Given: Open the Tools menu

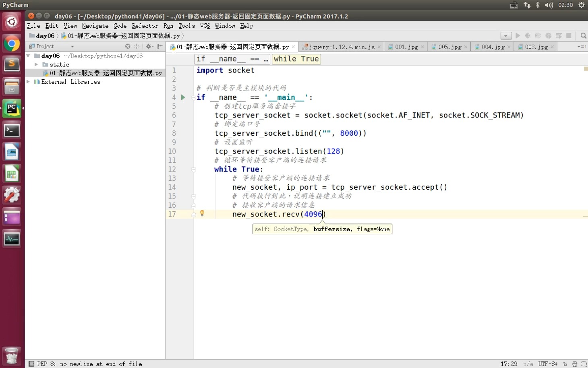Looking at the screenshot, I should (186, 26).
